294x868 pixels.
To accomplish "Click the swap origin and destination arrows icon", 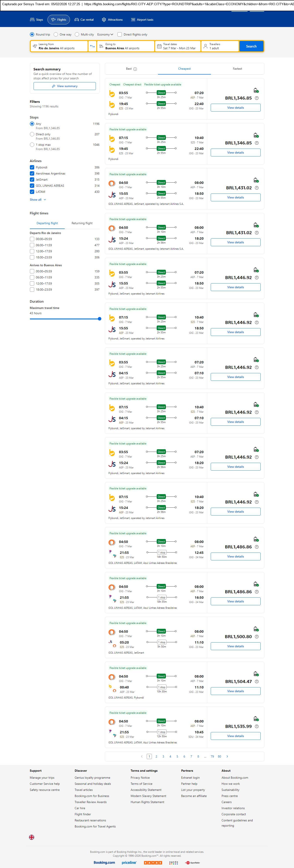I will tap(92, 46).
